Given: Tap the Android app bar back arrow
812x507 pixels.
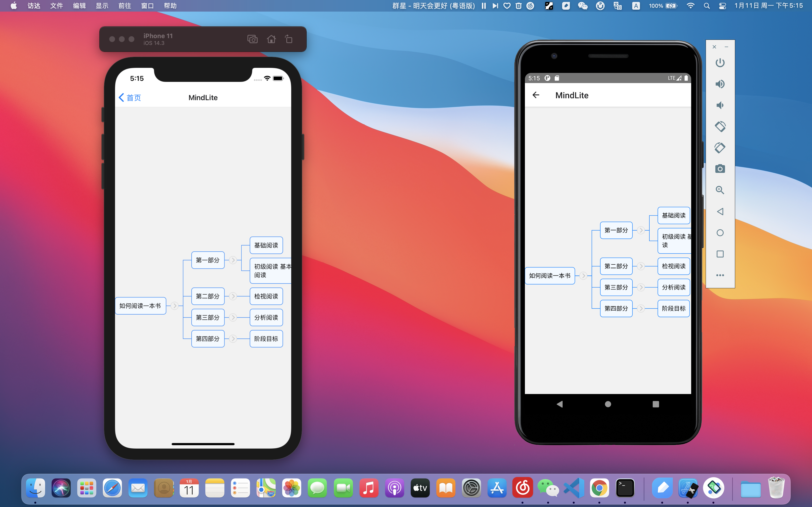Looking at the screenshot, I should [x=536, y=95].
